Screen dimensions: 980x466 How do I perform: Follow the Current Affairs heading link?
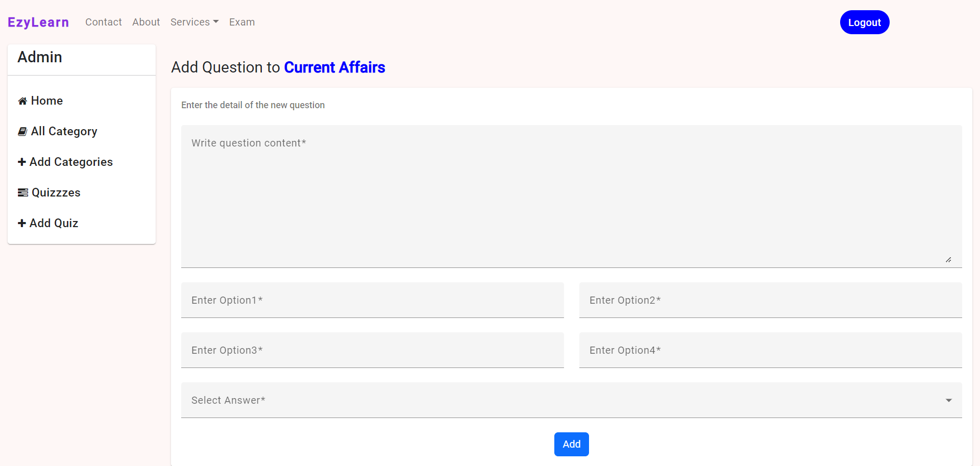(334, 67)
